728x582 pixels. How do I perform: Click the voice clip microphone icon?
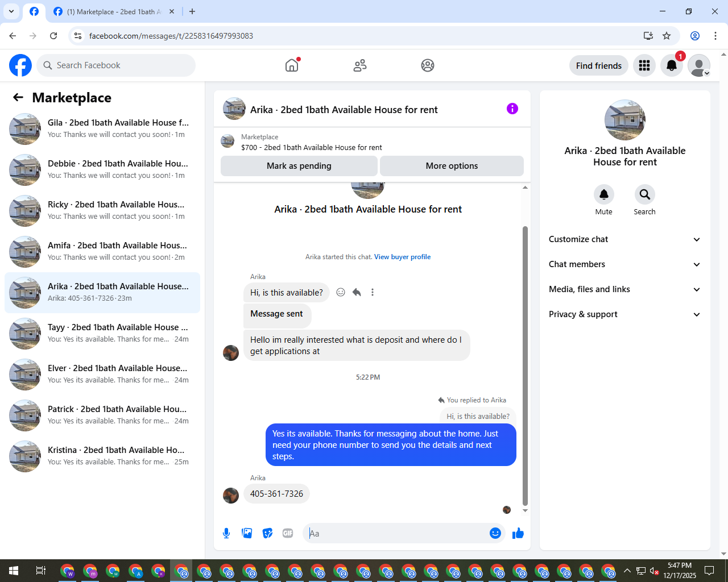[226, 533]
